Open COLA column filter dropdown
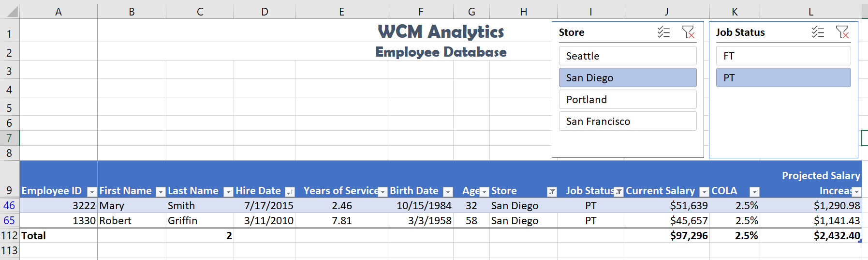 pyautogui.click(x=754, y=192)
